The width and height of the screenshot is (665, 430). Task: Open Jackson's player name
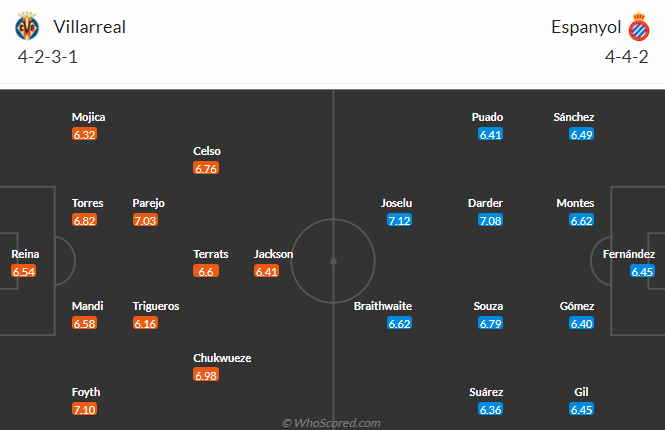[274, 254]
